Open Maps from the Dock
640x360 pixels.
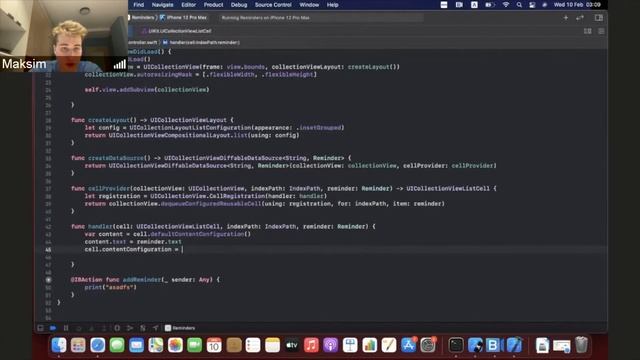[x=156, y=345]
